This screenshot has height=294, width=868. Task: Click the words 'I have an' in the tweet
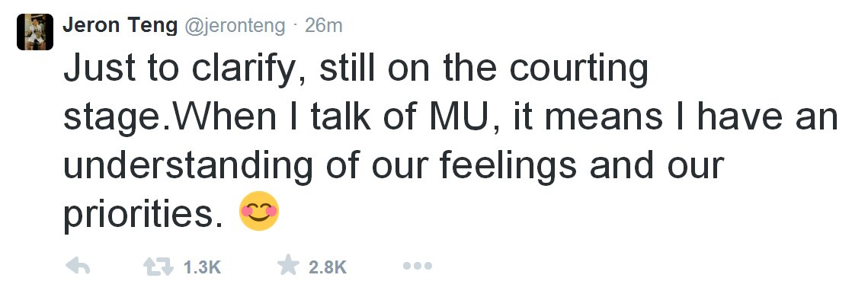tap(759, 117)
